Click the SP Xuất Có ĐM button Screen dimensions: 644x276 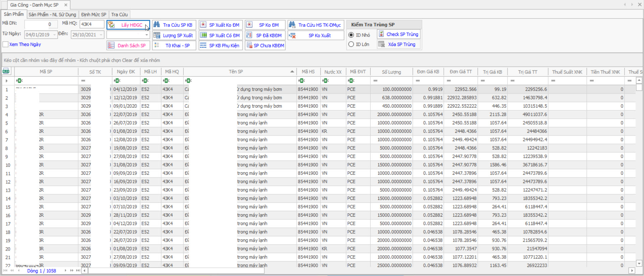[220, 35]
